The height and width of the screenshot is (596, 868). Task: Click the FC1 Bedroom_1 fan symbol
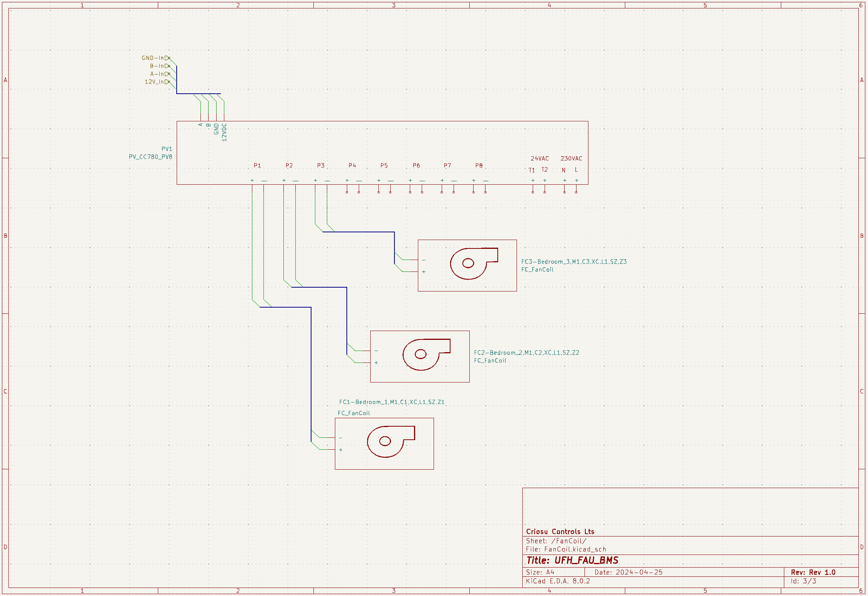pos(390,442)
